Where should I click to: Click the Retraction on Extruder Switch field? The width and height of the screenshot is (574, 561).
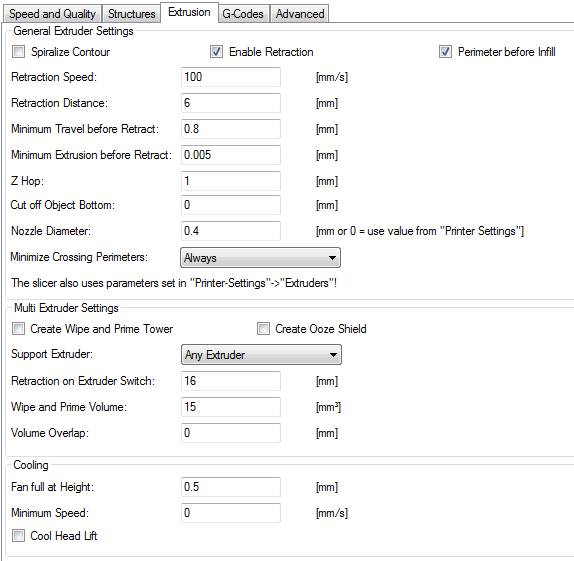[231, 381]
